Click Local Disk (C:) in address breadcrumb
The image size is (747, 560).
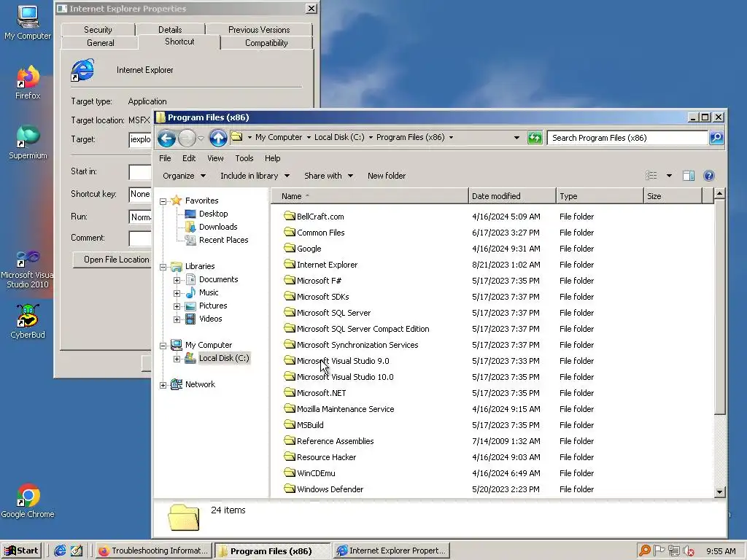339,137
